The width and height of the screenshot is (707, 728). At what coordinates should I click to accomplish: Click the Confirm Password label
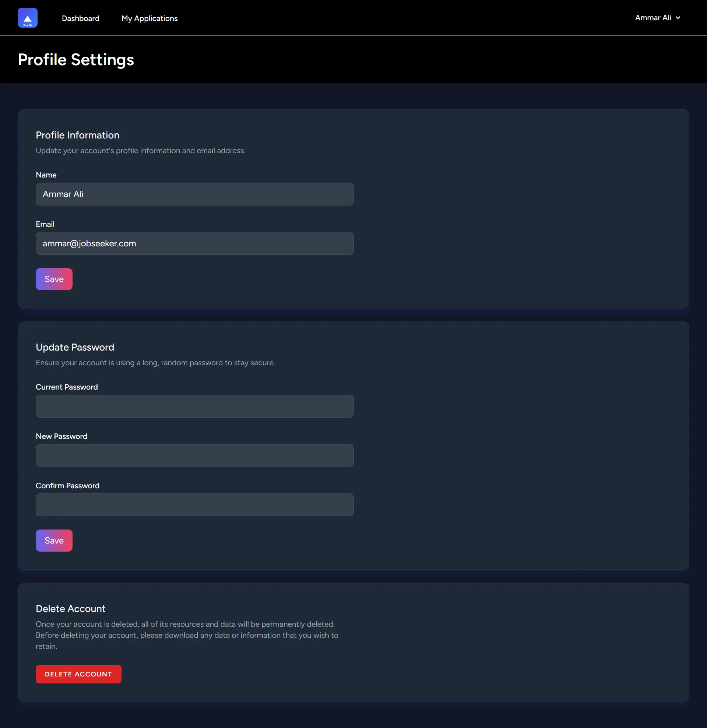(x=67, y=486)
